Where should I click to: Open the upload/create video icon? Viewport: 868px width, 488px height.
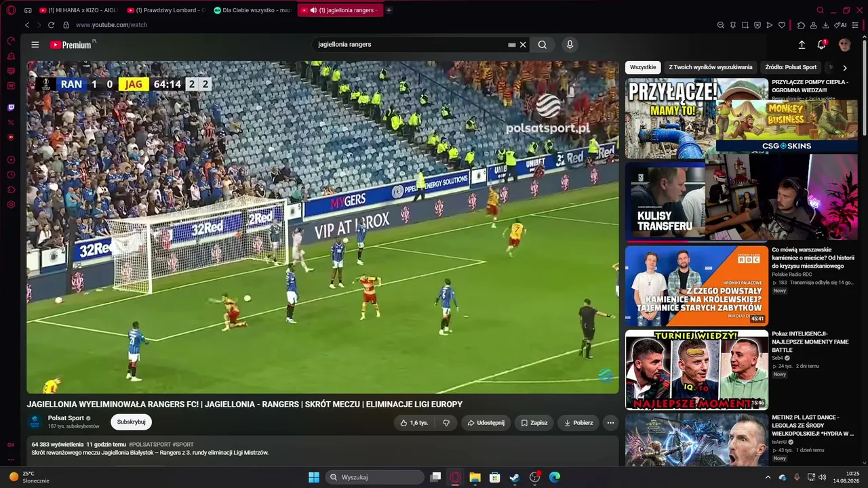tap(802, 45)
